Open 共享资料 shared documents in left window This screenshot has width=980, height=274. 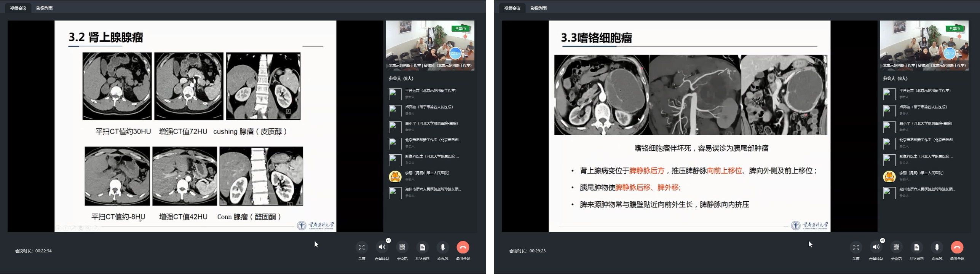(x=422, y=247)
